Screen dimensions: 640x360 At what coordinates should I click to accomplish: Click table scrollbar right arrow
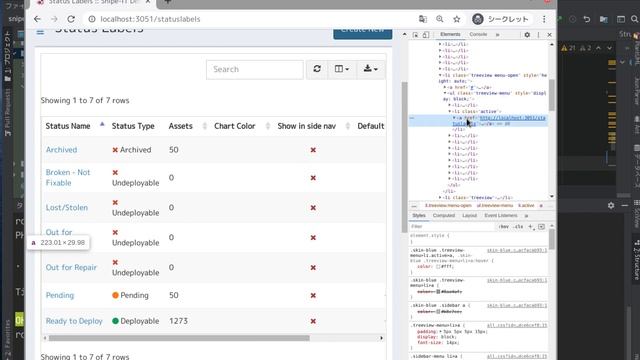[x=382, y=338]
